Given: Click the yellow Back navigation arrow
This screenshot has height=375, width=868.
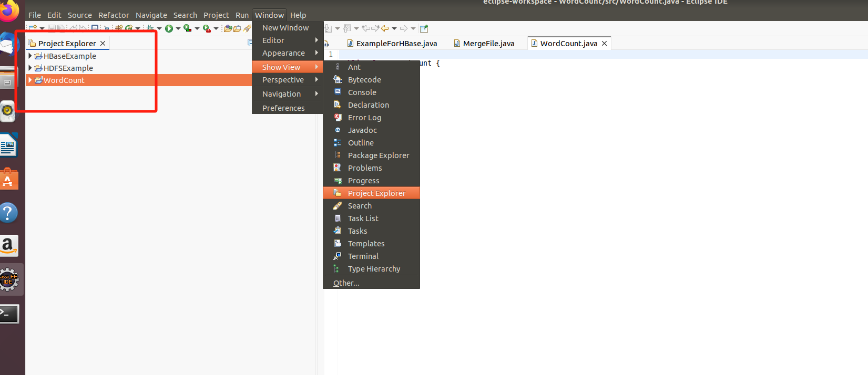Looking at the screenshot, I should [x=385, y=28].
